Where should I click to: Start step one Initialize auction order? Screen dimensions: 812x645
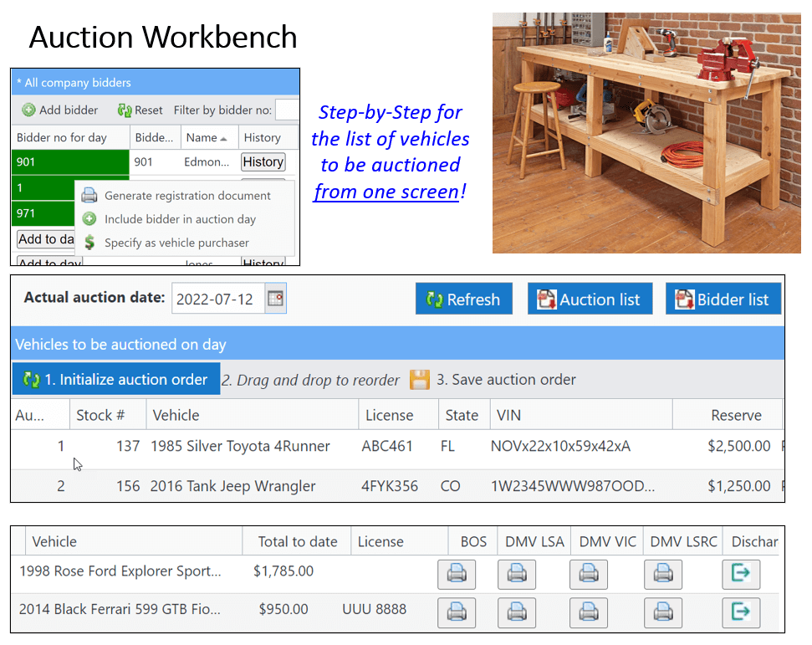click(115, 379)
